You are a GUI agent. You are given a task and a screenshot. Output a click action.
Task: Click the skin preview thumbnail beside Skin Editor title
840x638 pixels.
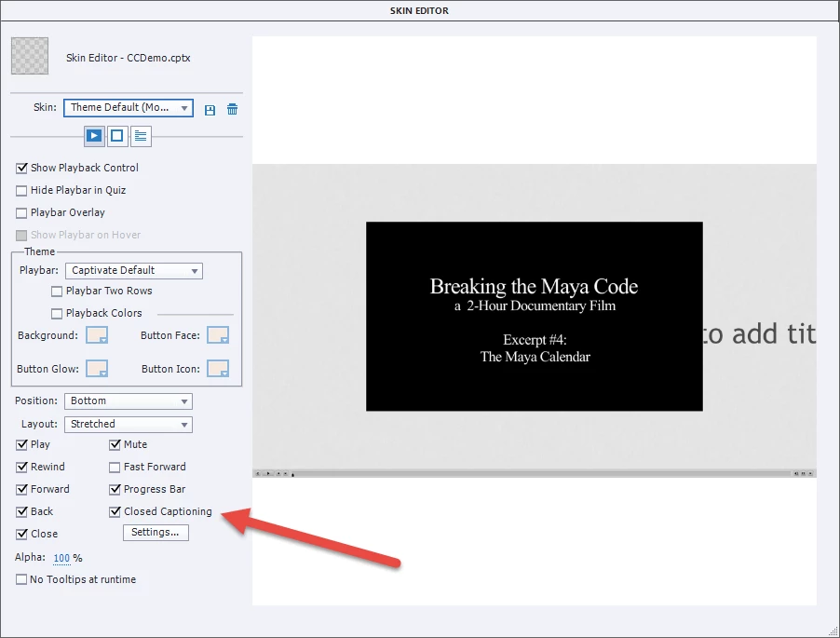(30, 56)
